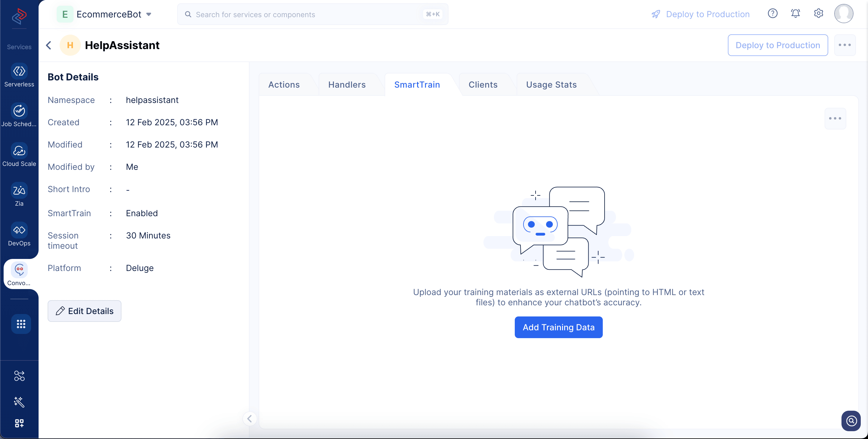Open the settings gear icon
The image size is (868, 439).
pos(818,14)
